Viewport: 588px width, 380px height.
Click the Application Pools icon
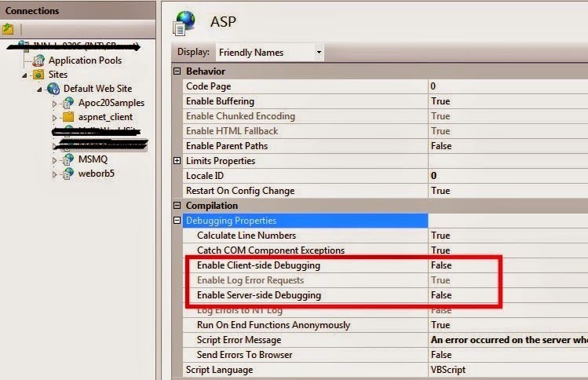pyautogui.click(x=38, y=60)
